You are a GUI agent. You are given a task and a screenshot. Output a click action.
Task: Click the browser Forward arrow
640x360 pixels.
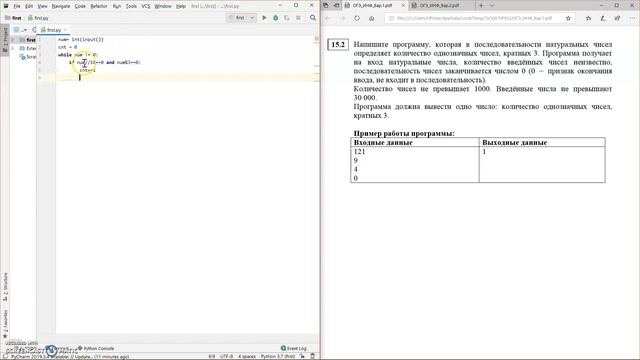click(342, 18)
